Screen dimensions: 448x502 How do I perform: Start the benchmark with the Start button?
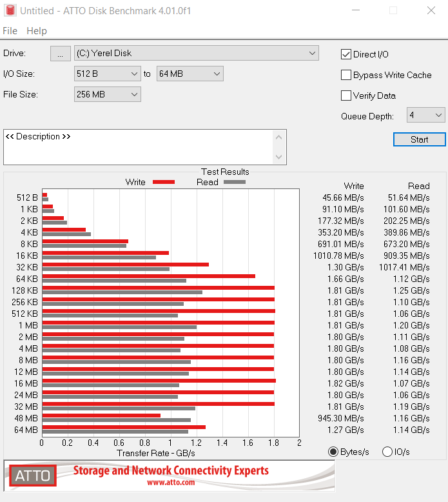tap(419, 139)
